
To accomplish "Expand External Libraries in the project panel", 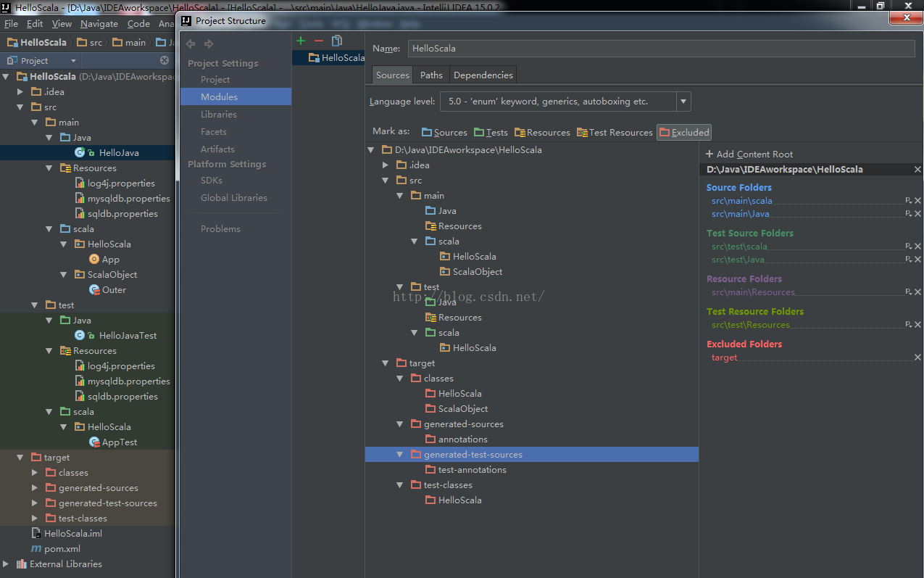I will click(6, 563).
